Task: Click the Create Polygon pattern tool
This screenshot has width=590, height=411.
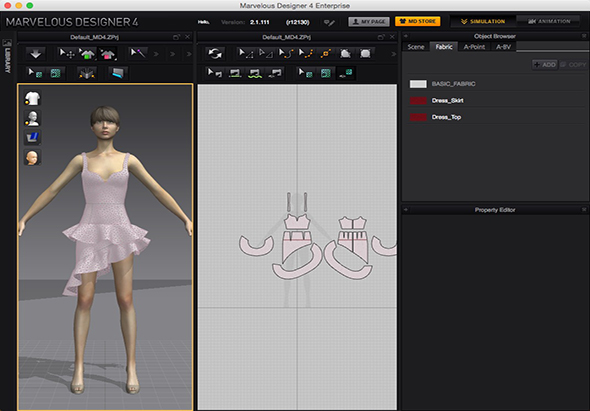Action: point(345,53)
